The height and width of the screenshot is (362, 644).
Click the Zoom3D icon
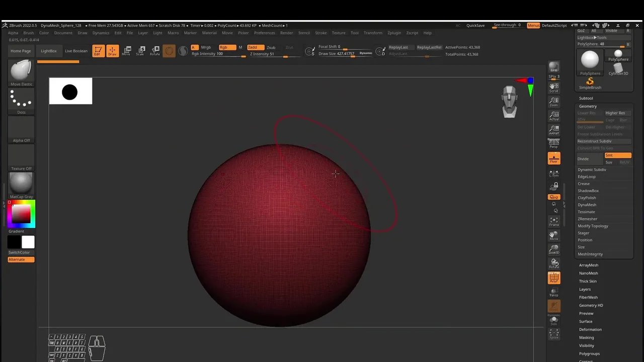(554, 249)
